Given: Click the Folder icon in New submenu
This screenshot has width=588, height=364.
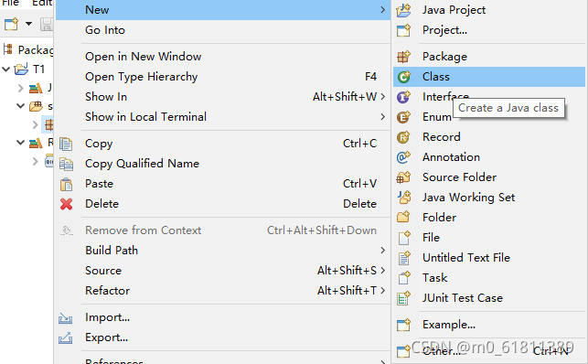Looking at the screenshot, I should click(403, 218).
